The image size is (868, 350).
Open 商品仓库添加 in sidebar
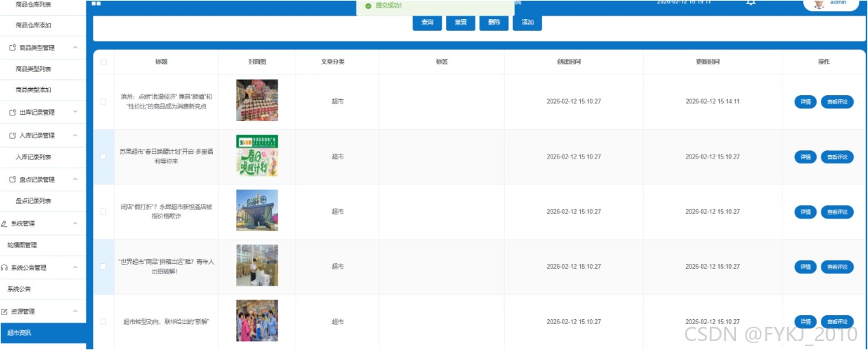coord(43,25)
